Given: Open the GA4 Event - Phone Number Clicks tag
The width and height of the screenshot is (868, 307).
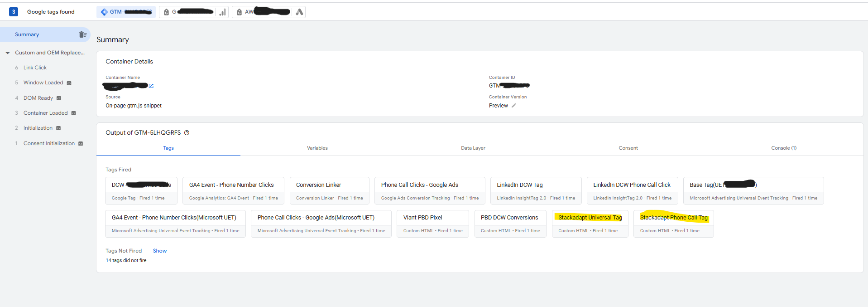Looking at the screenshot, I should click(x=234, y=190).
